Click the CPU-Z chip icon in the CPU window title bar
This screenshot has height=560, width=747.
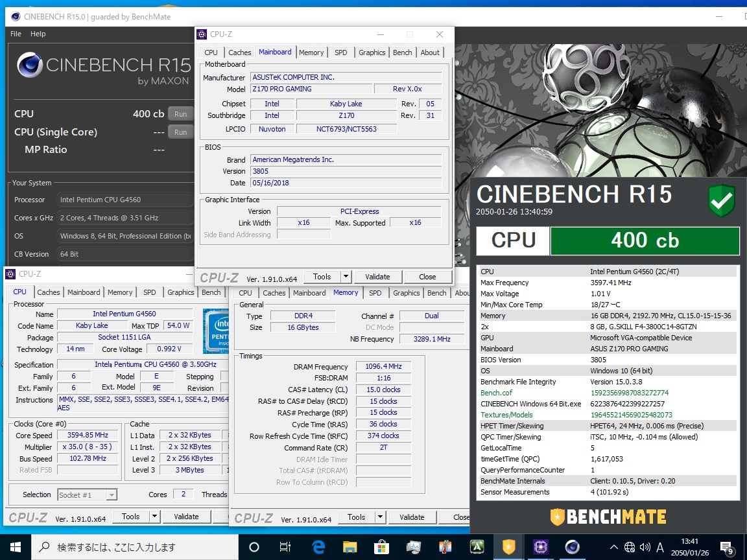10,274
